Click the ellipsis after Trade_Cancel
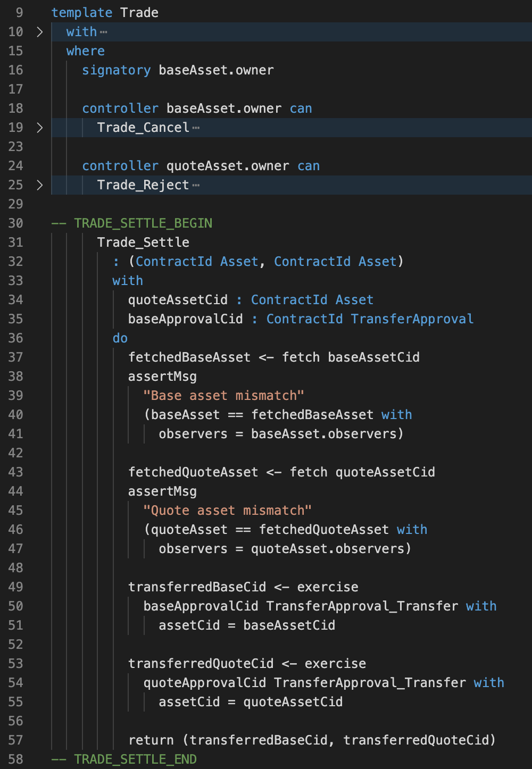Viewport: 532px width, 769px height. tap(196, 128)
